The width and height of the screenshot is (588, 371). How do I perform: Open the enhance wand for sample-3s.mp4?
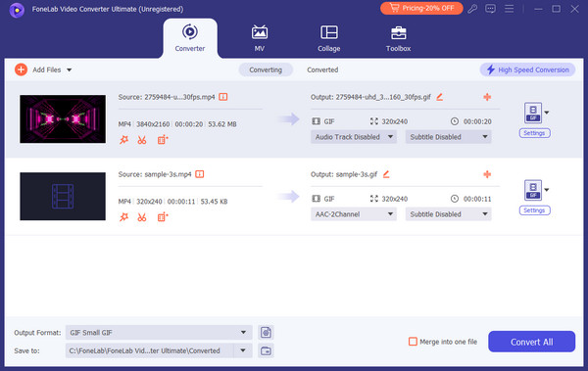(x=123, y=217)
